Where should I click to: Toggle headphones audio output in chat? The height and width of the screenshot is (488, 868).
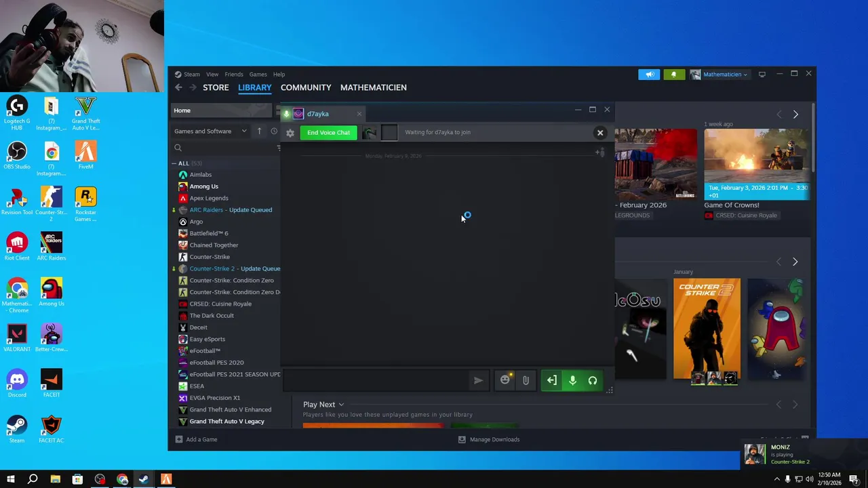click(x=593, y=381)
